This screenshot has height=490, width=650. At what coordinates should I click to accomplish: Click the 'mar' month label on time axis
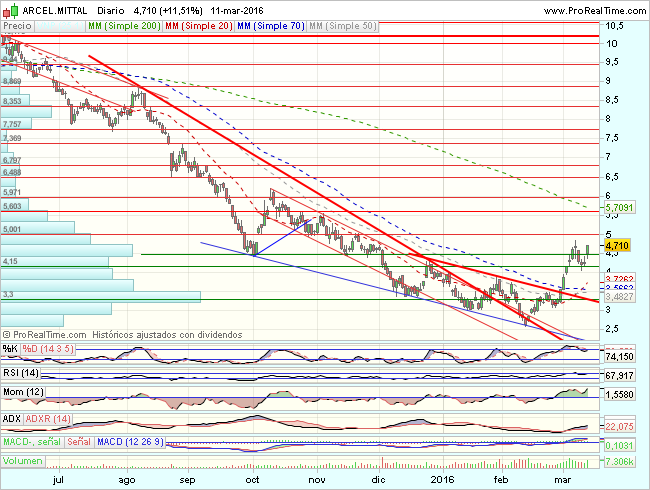(x=563, y=480)
